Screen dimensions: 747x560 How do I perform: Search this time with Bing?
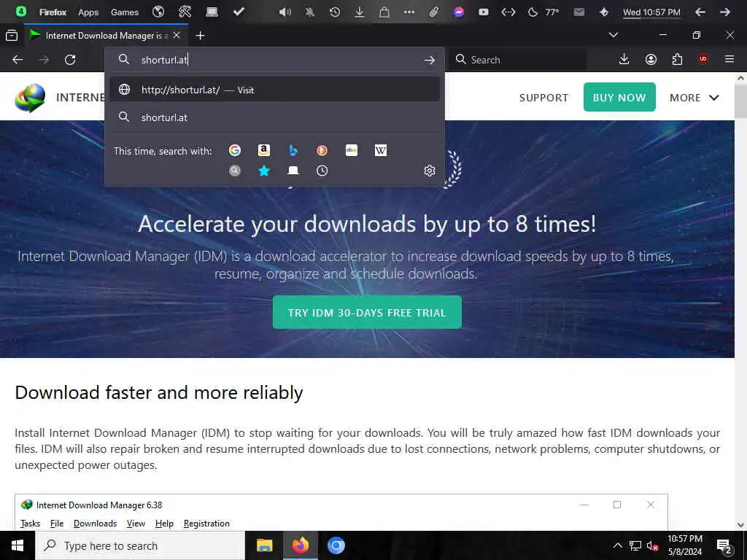293,150
